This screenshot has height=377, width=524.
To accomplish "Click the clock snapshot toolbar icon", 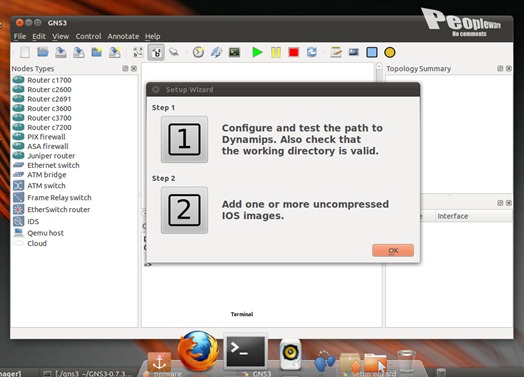I will [198, 52].
